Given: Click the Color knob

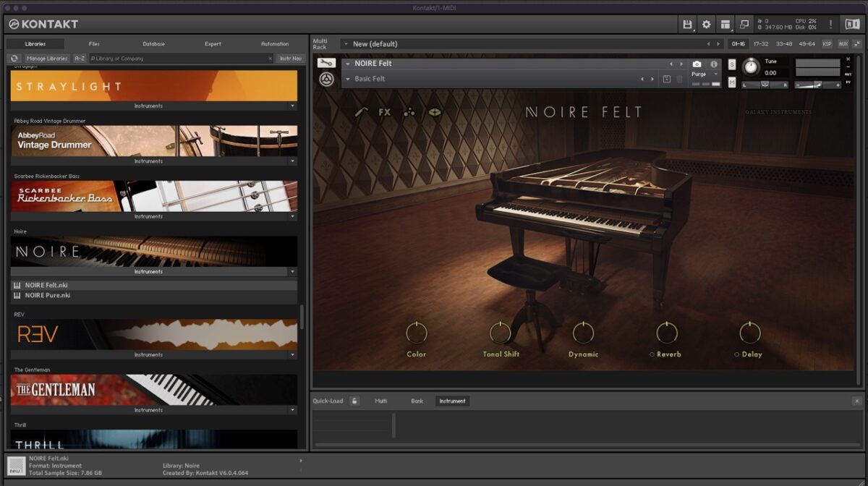Looking at the screenshot, I should click(x=417, y=333).
